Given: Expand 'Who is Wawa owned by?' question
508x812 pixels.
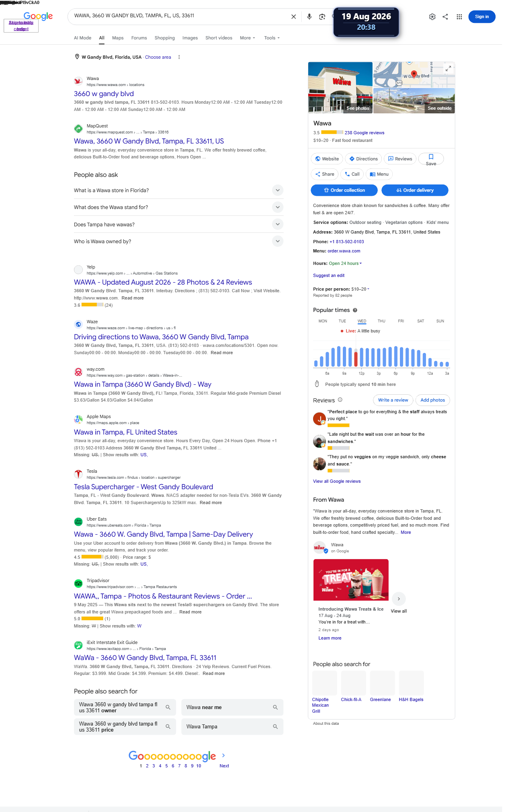Looking at the screenshot, I should point(178,241).
